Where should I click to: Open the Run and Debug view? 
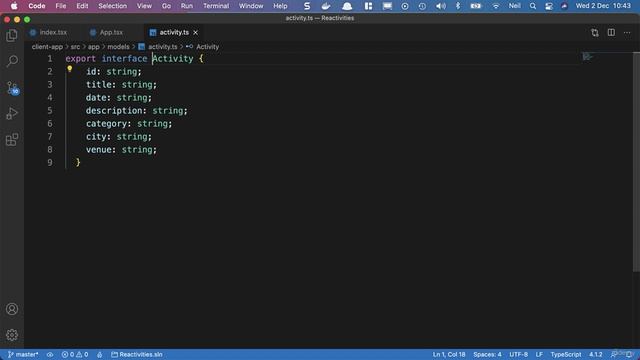pyautogui.click(x=12, y=113)
